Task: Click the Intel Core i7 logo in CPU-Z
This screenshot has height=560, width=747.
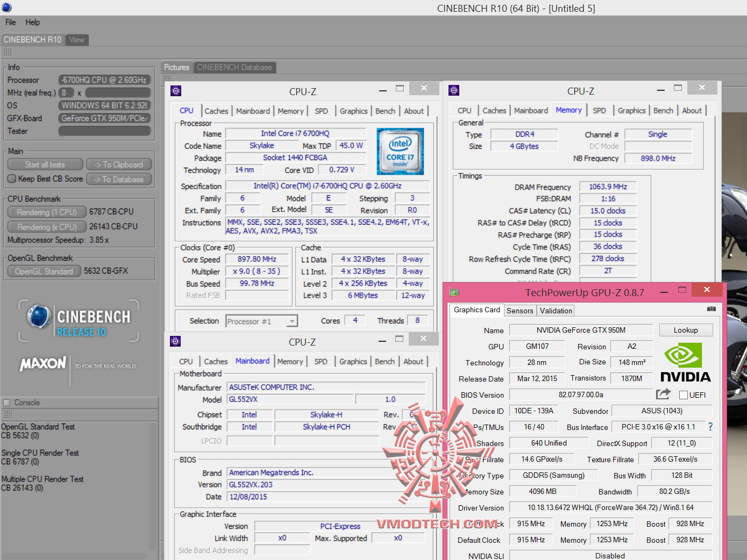Action: coord(400,151)
